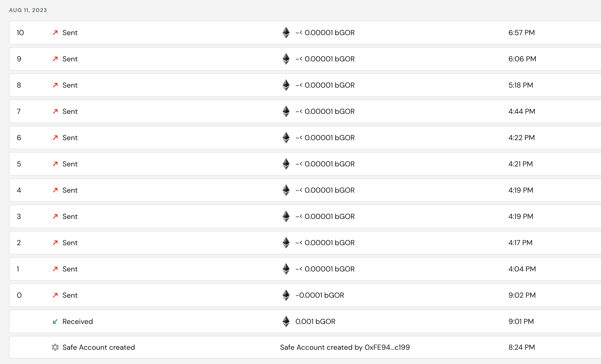
Task: Click nonce number 6
Action: [x=19, y=138]
